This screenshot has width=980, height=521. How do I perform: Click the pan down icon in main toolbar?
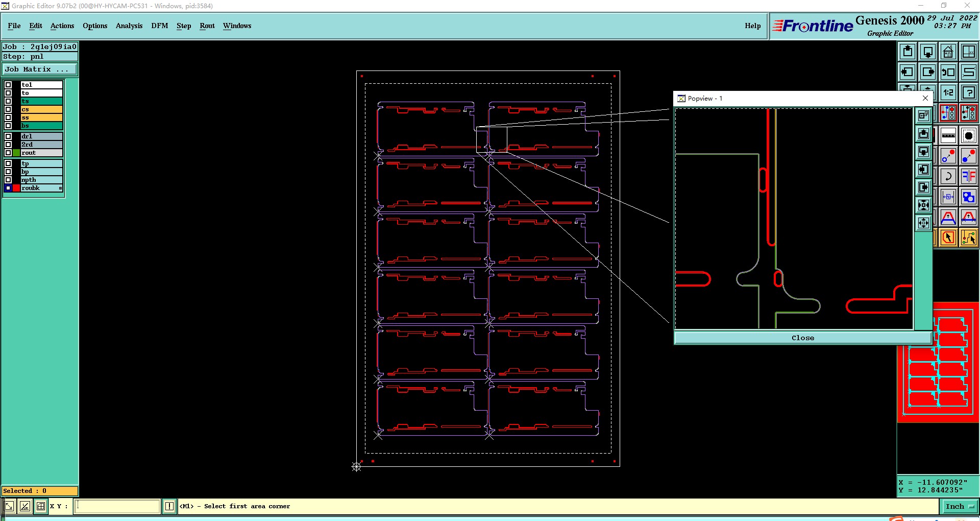point(928,52)
